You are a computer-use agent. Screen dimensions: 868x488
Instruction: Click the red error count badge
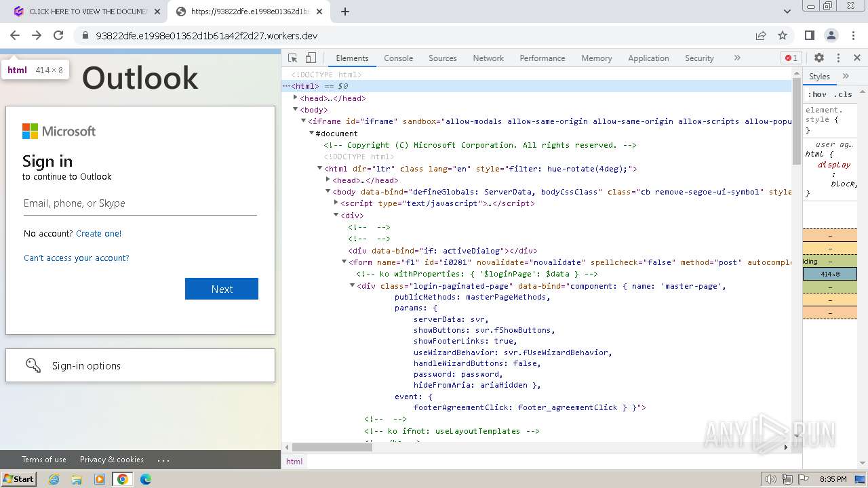791,58
